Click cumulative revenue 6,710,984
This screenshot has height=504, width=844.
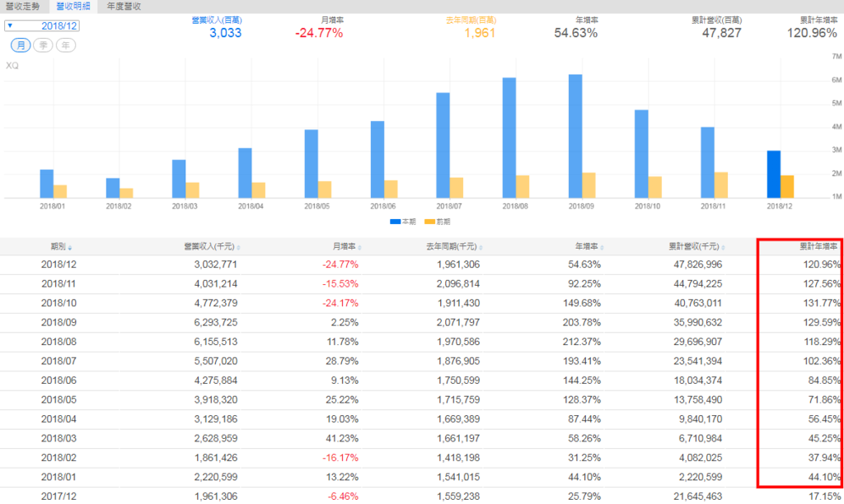701,439
